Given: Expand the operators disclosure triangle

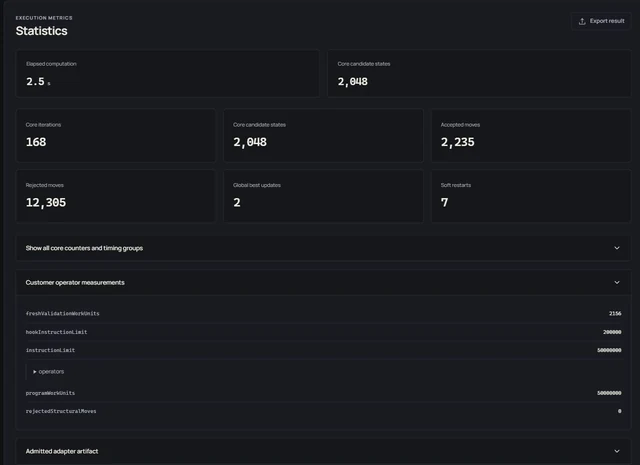Looking at the screenshot, I should click(x=35, y=372).
